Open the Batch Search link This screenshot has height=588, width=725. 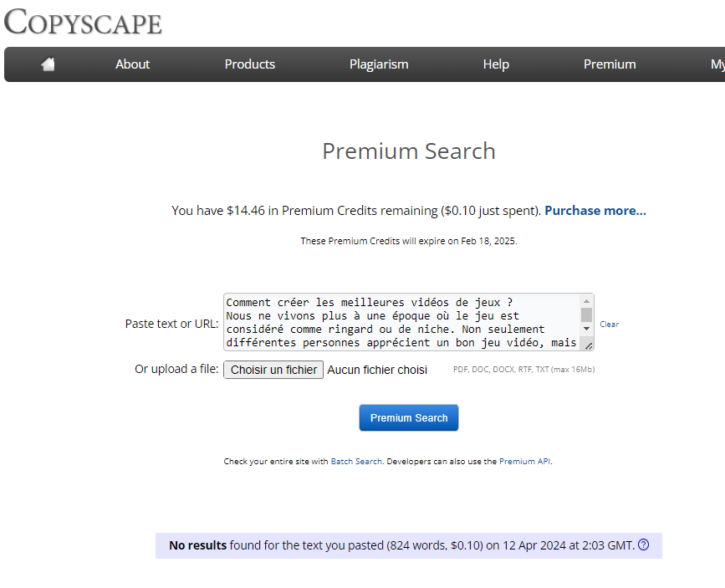coord(356,461)
